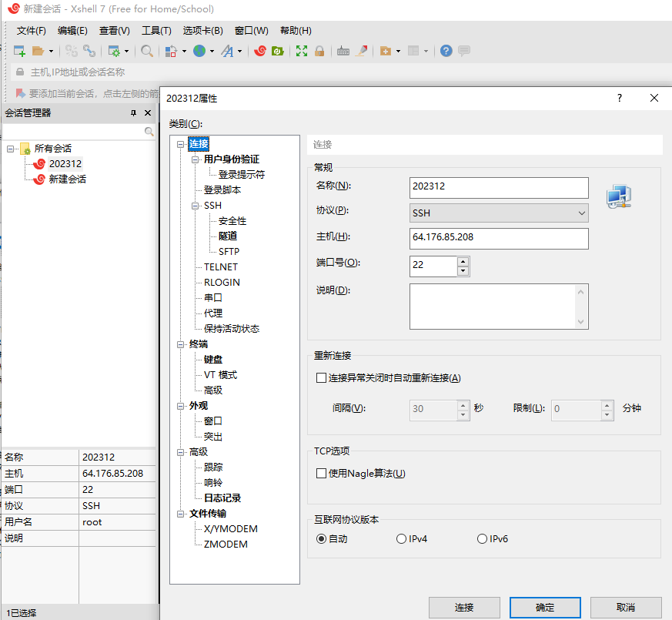This screenshot has height=620, width=672.
Task: Select the IPv4 radio button
Action: pos(401,539)
